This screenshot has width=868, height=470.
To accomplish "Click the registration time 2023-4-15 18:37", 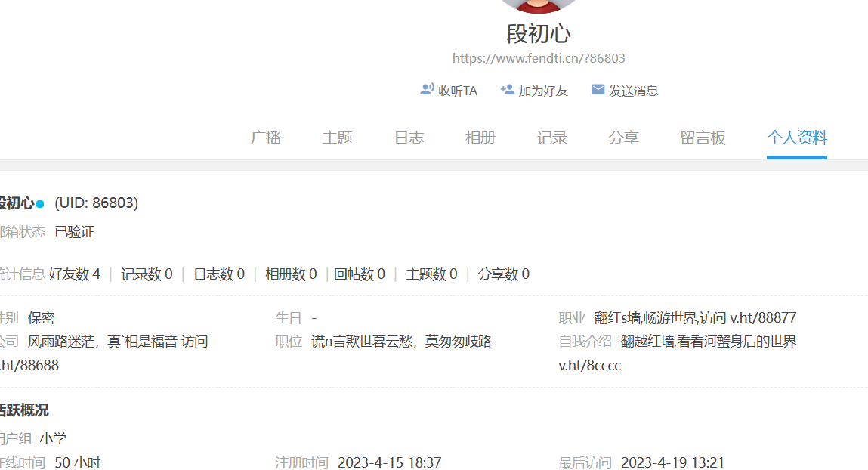I will pos(390,462).
